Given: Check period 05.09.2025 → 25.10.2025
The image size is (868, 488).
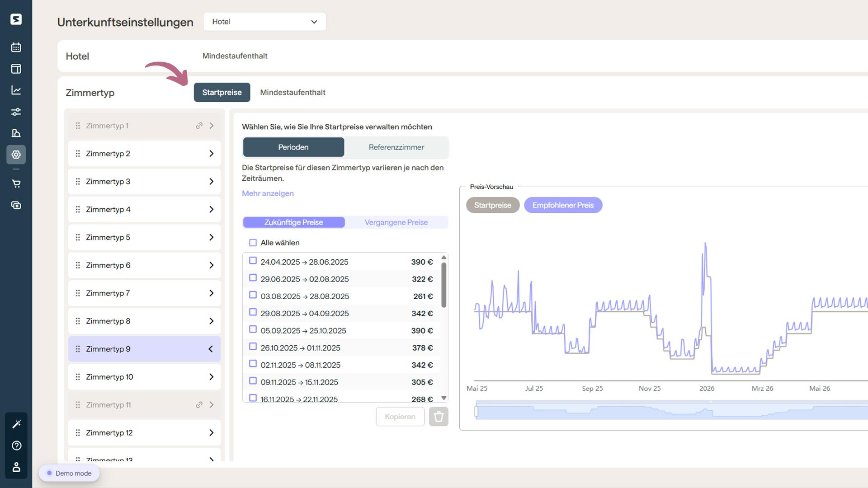Looking at the screenshot, I should pyautogui.click(x=253, y=329).
